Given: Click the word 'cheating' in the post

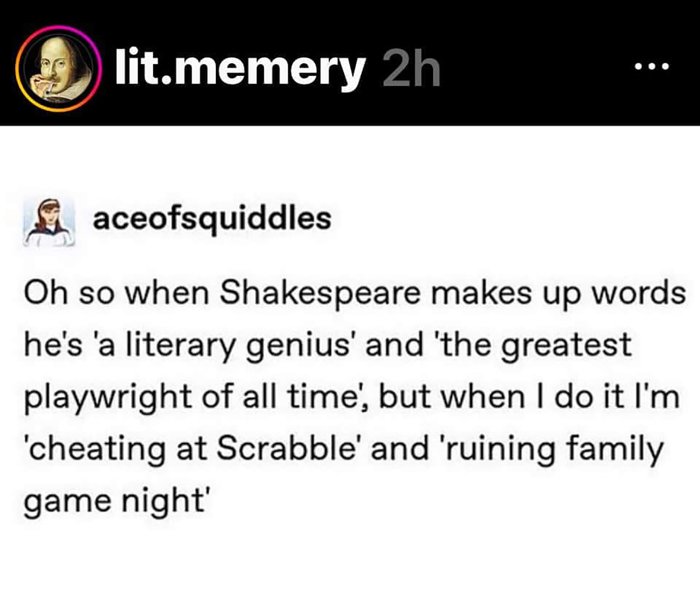Looking at the screenshot, I should coord(94,451).
